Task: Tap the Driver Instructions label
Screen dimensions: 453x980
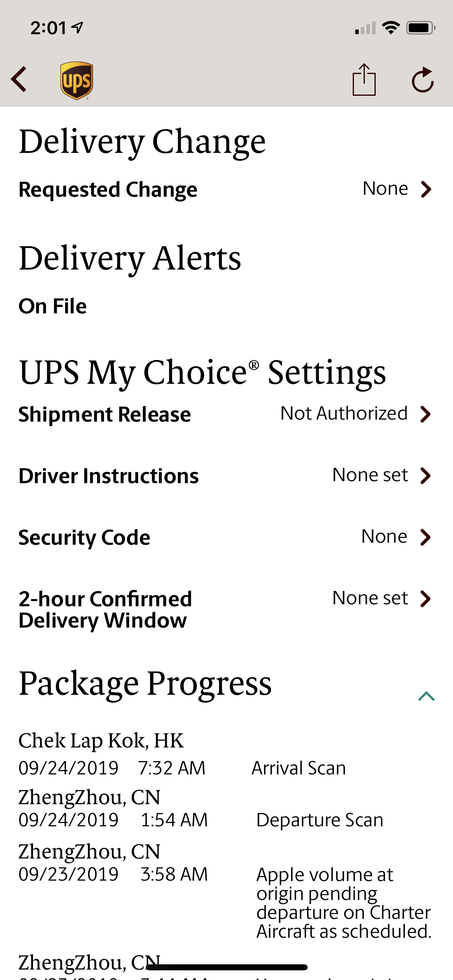Action: (x=109, y=476)
